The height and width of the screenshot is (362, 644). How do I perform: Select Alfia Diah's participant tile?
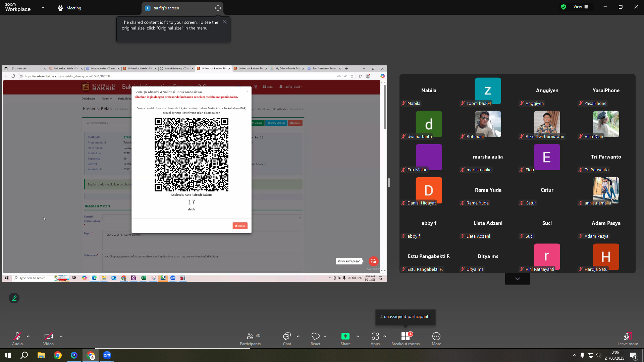pyautogui.click(x=606, y=125)
